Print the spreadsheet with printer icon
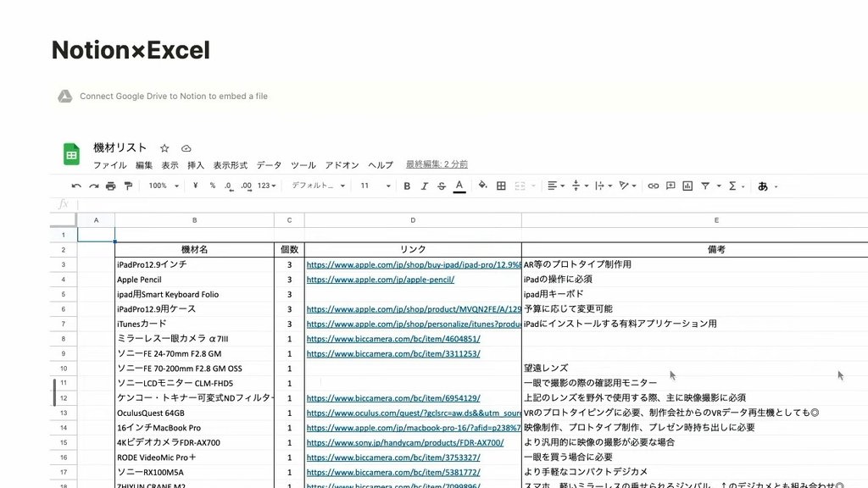The image size is (868, 488). (x=111, y=186)
